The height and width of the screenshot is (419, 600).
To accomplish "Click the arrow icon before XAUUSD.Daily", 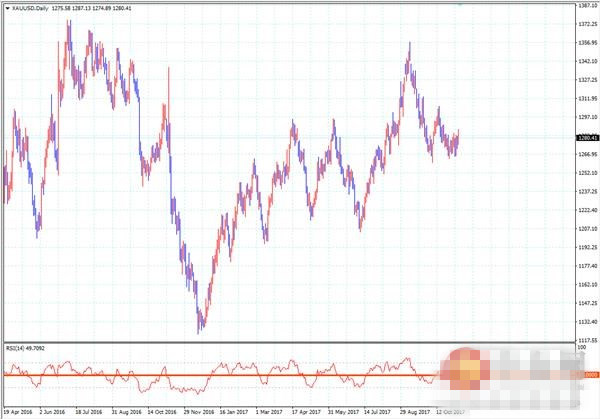I will point(5,6).
